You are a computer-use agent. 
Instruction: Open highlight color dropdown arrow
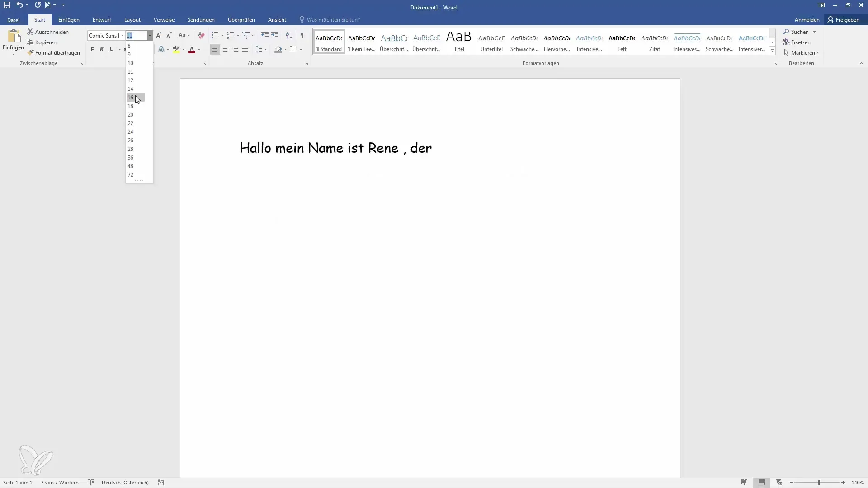pyautogui.click(x=184, y=49)
